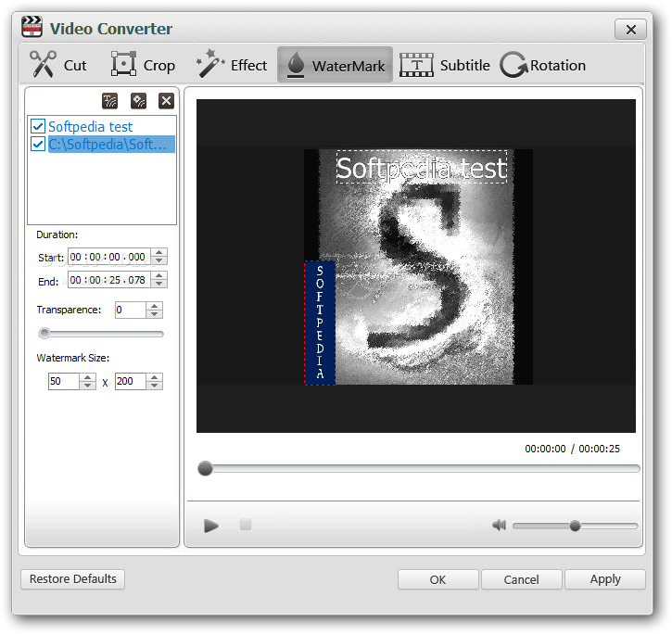
Task: Decrease the End time with down arrow
Action: tap(159, 284)
